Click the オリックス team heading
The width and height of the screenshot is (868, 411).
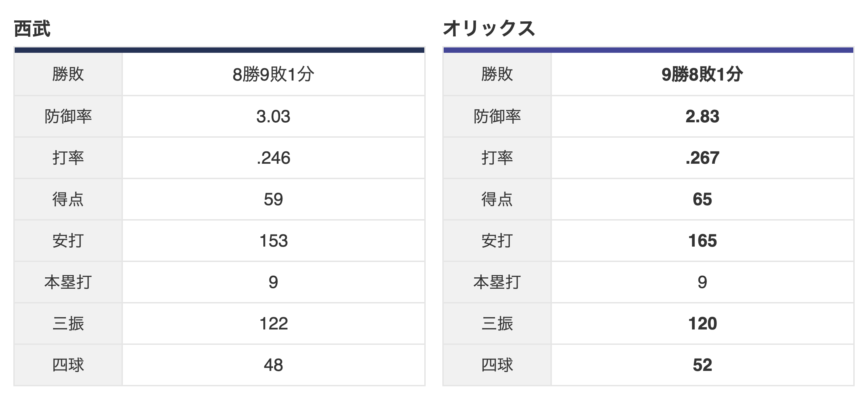tap(489, 28)
